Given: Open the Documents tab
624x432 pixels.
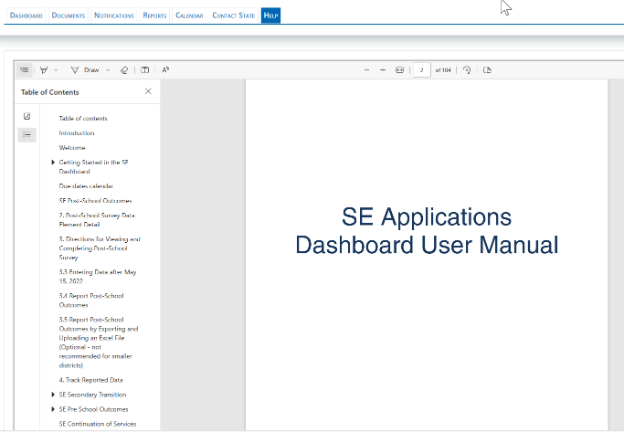Looking at the screenshot, I should point(68,16).
